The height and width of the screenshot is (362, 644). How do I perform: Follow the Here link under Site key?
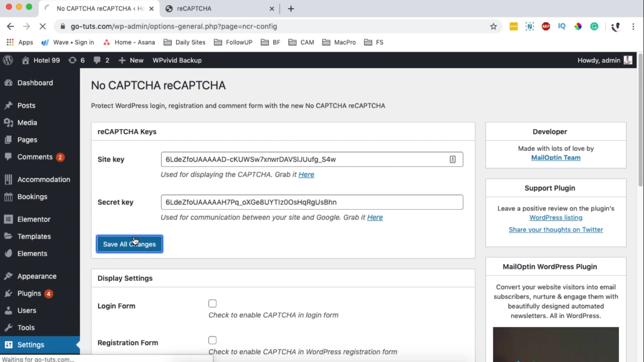tap(306, 174)
